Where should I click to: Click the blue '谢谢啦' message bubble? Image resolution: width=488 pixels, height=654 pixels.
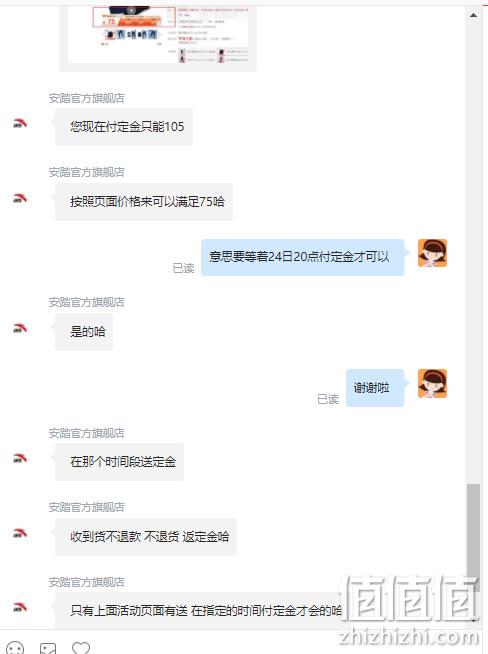375,388
